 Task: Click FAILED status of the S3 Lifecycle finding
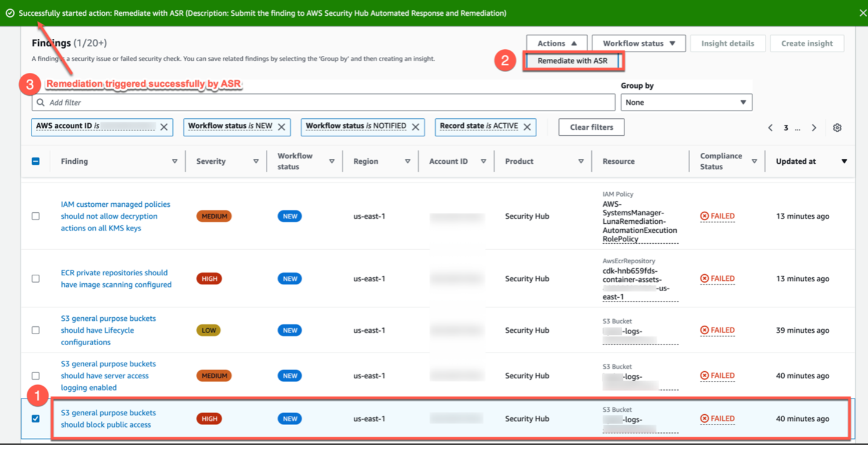point(717,330)
